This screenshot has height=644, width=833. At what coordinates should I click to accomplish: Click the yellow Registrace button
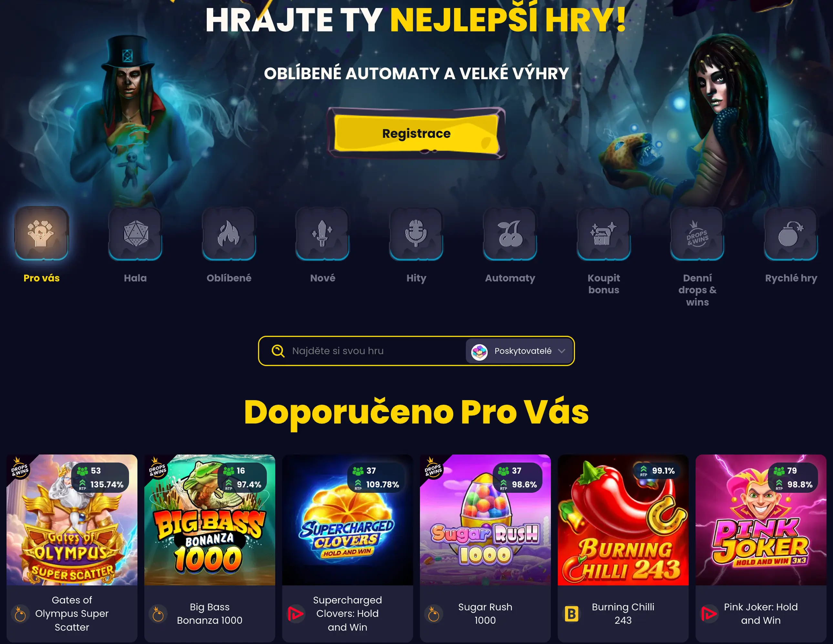coord(416,133)
